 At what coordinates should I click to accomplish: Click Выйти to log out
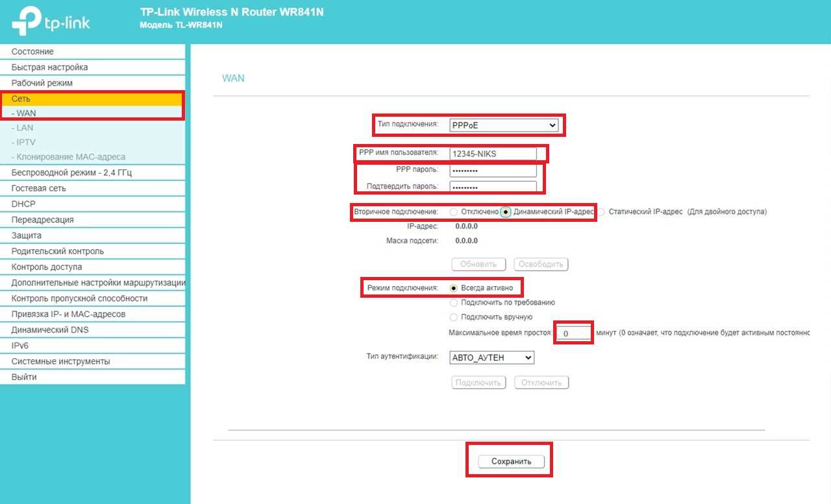coord(93,377)
